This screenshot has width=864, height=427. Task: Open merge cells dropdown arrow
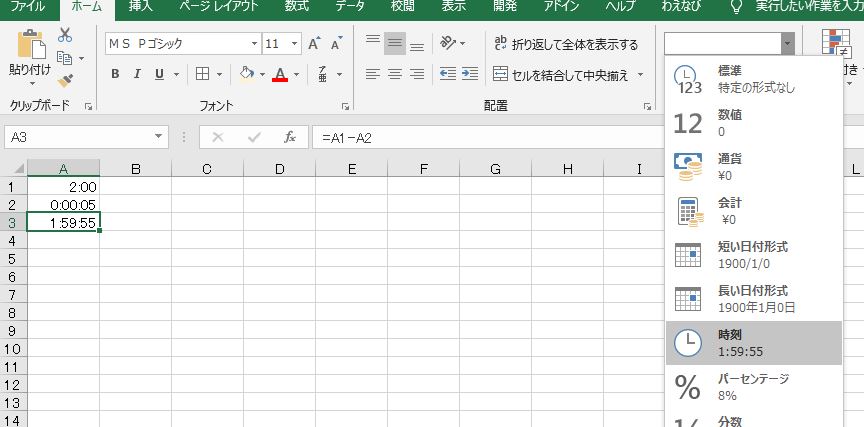coord(640,74)
